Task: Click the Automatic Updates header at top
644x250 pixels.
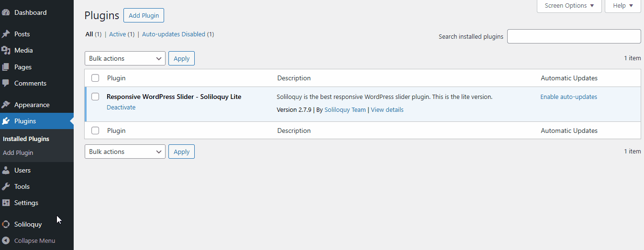Action: point(569,78)
